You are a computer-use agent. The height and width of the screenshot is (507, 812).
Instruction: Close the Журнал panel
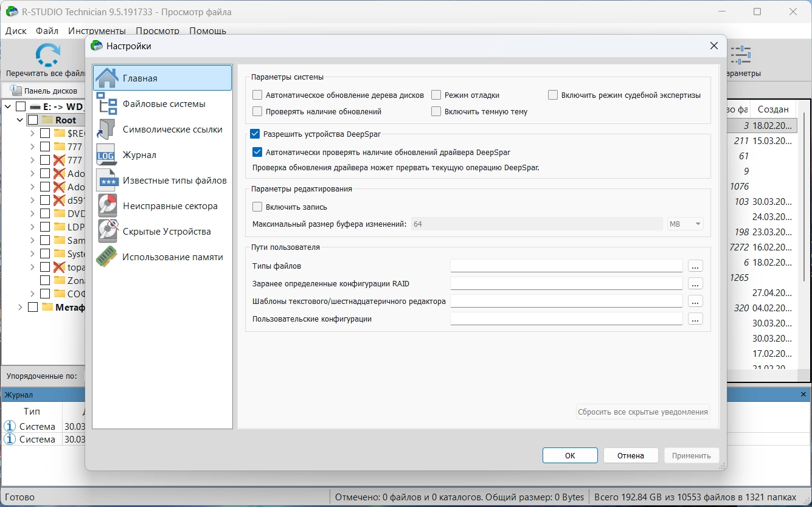(x=803, y=395)
